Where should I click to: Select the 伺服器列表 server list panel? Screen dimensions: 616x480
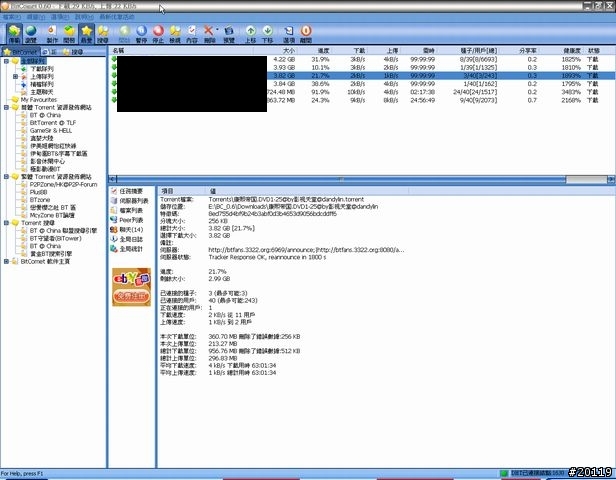pyautogui.click(x=130, y=201)
